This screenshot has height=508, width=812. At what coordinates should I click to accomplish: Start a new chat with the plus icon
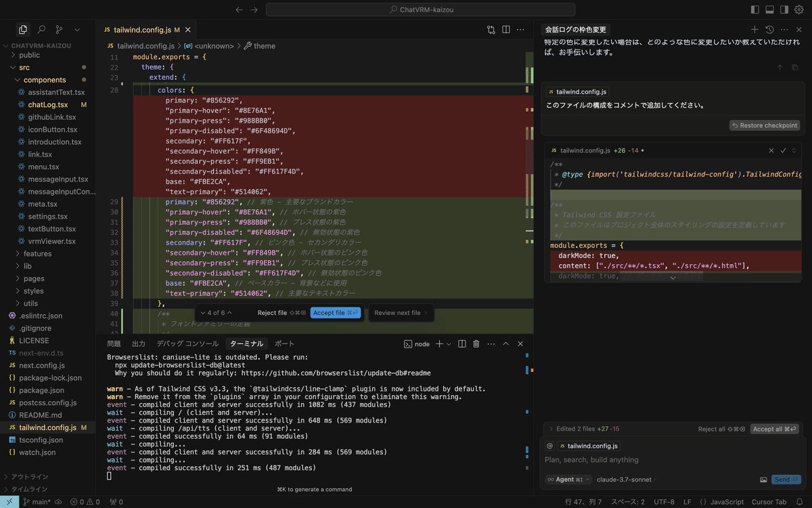(x=754, y=29)
